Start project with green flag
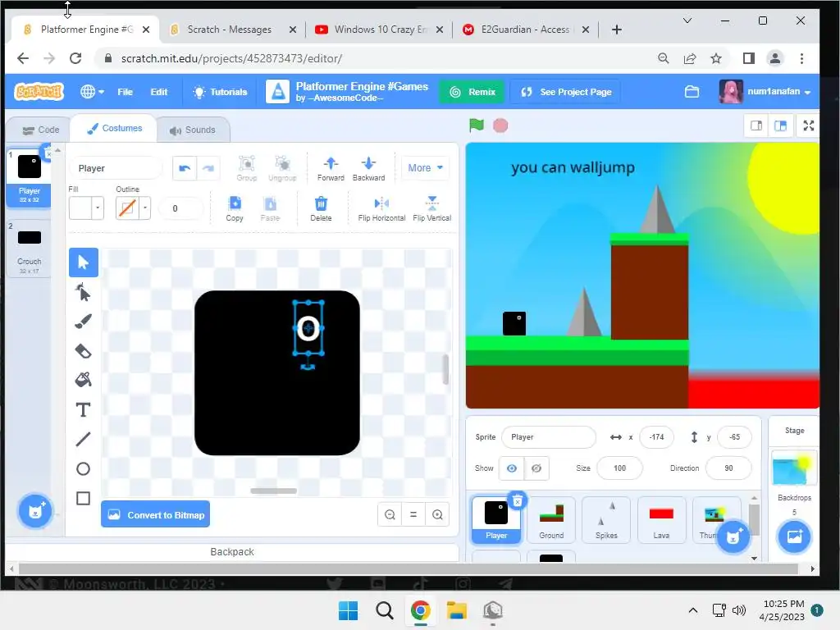Screen dimensions: 840x630 pyautogui.click(x=477, y=126)
